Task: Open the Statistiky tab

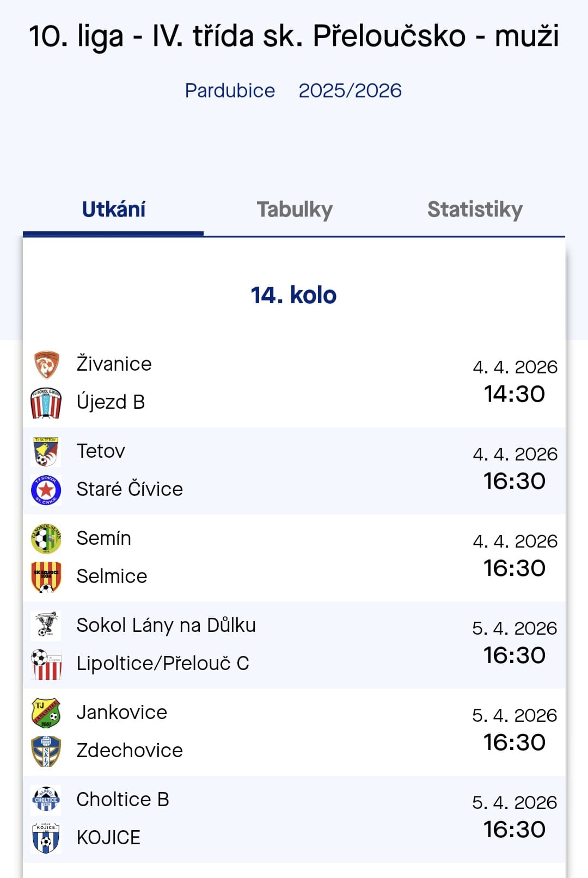Action: click(x=475, y=210)
